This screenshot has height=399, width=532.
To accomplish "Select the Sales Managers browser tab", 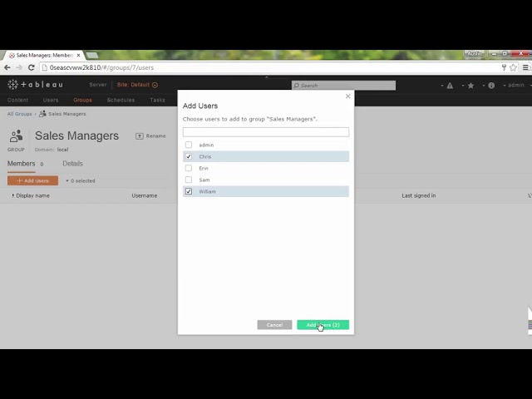I will point(44,55).
